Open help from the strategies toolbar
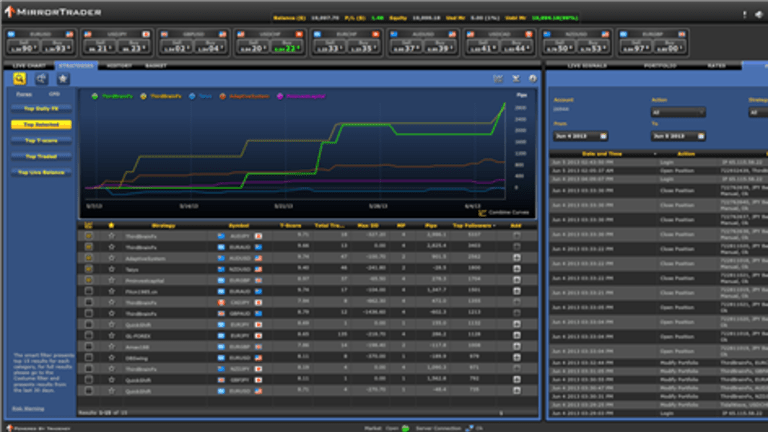Screen dimensions: 768x432 (533, 78)
